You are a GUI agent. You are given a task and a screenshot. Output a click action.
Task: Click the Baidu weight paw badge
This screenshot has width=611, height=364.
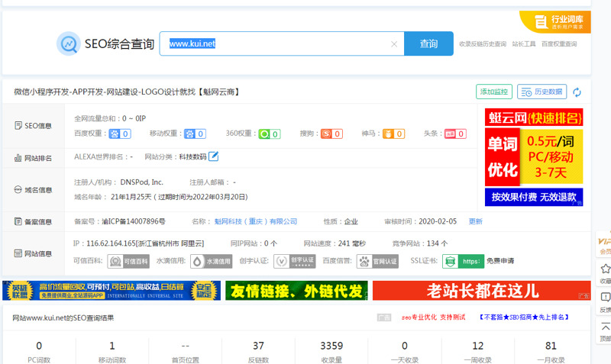[x=120, y=134]
